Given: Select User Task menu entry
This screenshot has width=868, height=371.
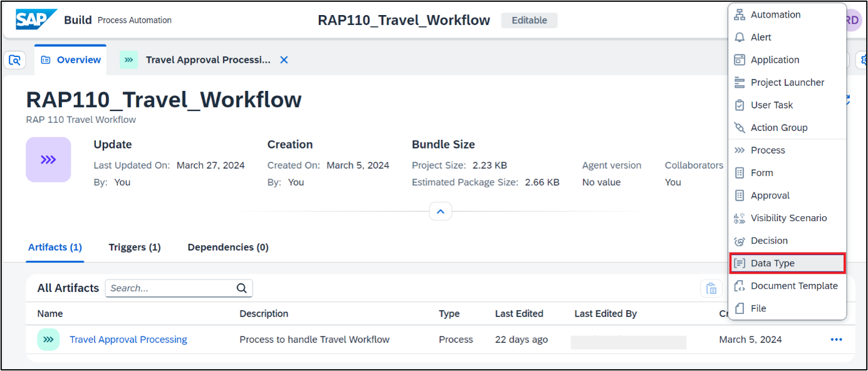Looking at the screenshot, I should coord(787,105).
